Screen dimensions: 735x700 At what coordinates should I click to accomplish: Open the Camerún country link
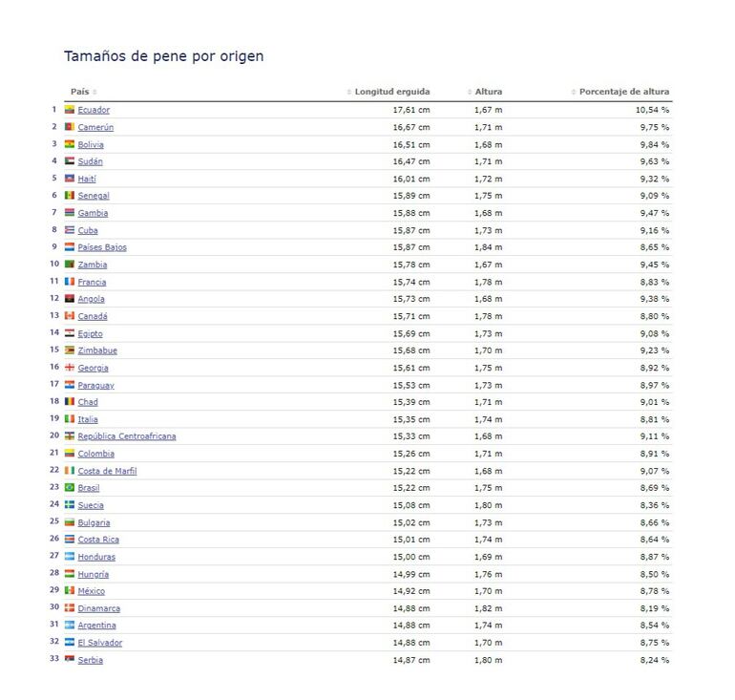[x=95, y=127]
